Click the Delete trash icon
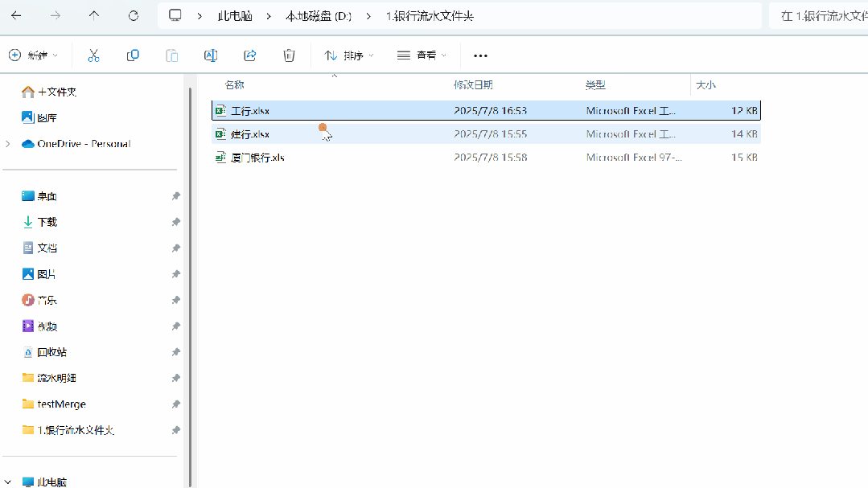 point(289,55)
